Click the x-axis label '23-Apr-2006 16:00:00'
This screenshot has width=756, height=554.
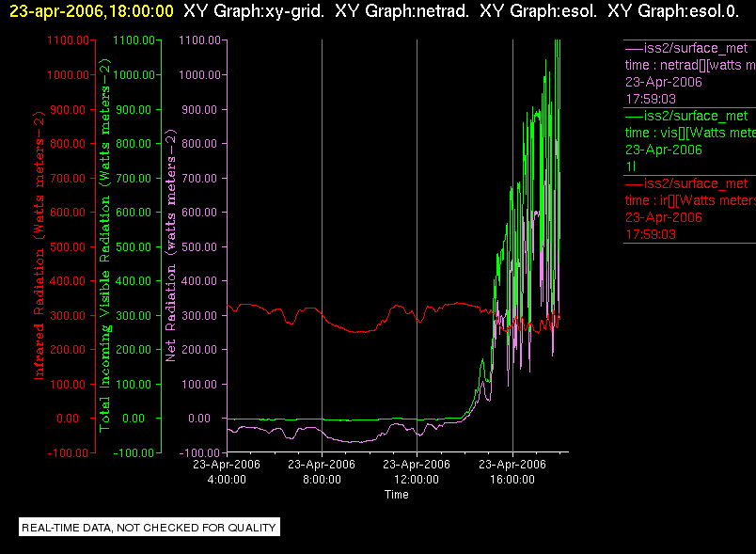pyautogui.click(x=512, y=471)
